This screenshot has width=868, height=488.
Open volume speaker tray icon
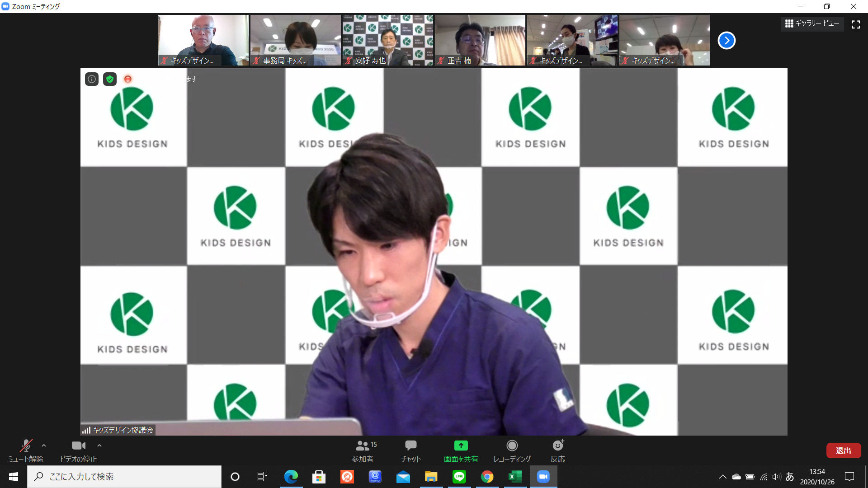pos(777,477)
